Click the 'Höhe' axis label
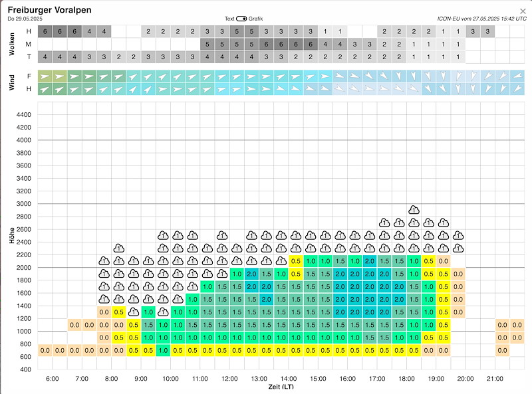The image size is (532, 394). pyautogui.click(x=12, y=235)
